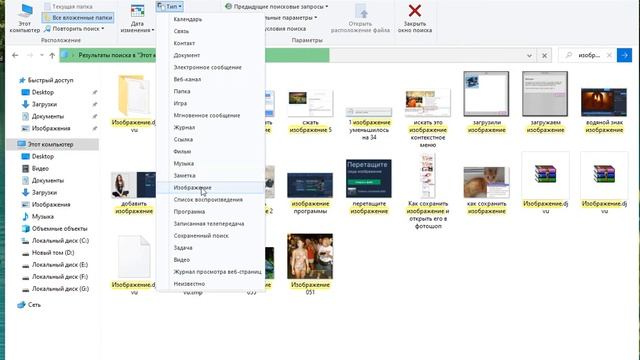Select file загружаем изображение
640x360 pixels.
point(545,102)
